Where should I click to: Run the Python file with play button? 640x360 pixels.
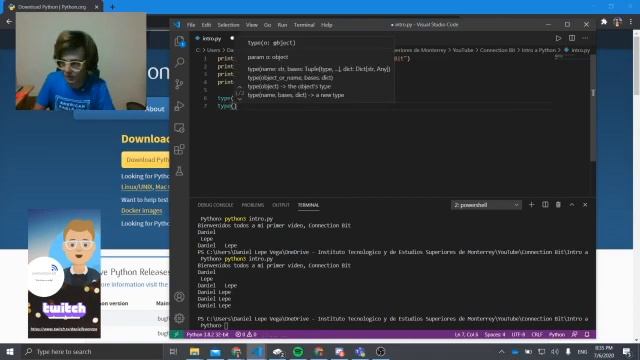tap(558, 38)
